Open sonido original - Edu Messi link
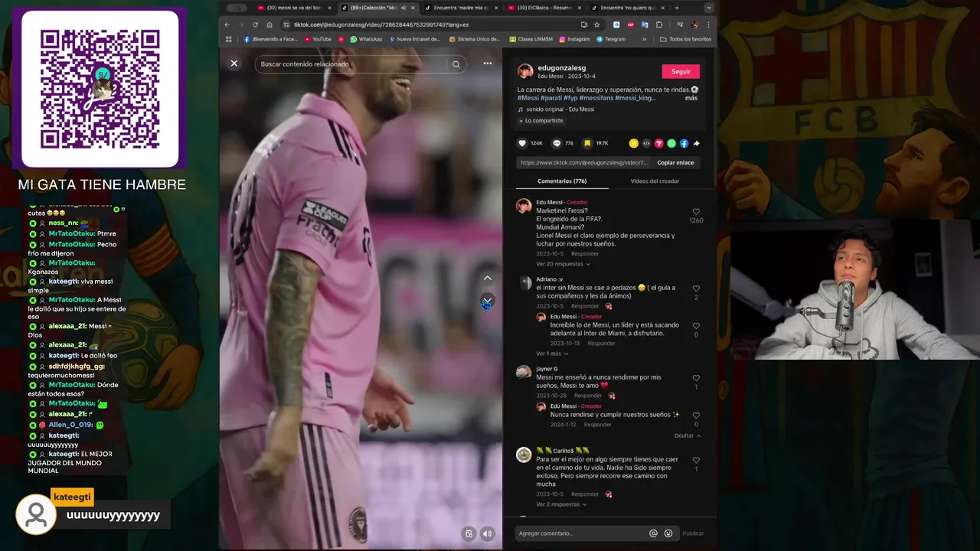 click(560, 109)
